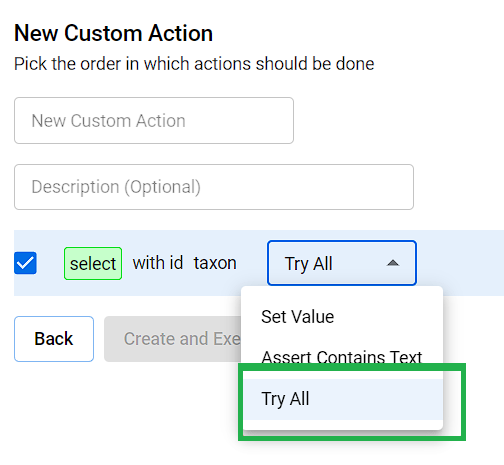Click blank space inside the dropdown list below Try All
This screenshot has width=504, height=465.
coord(343,425)
